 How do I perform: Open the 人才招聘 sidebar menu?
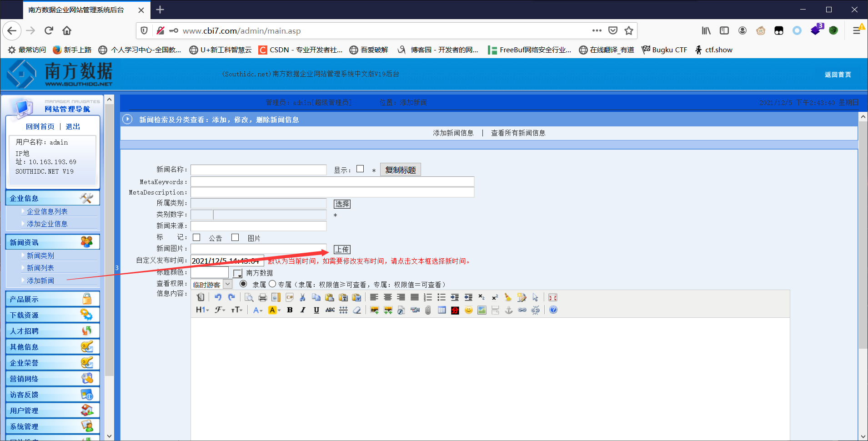tap(53, 331)
